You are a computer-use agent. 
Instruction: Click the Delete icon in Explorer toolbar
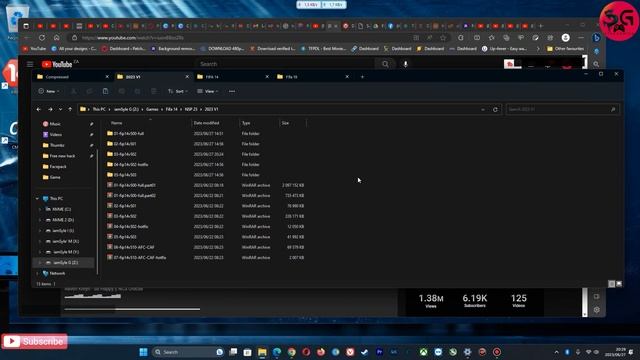pos(153,91)
